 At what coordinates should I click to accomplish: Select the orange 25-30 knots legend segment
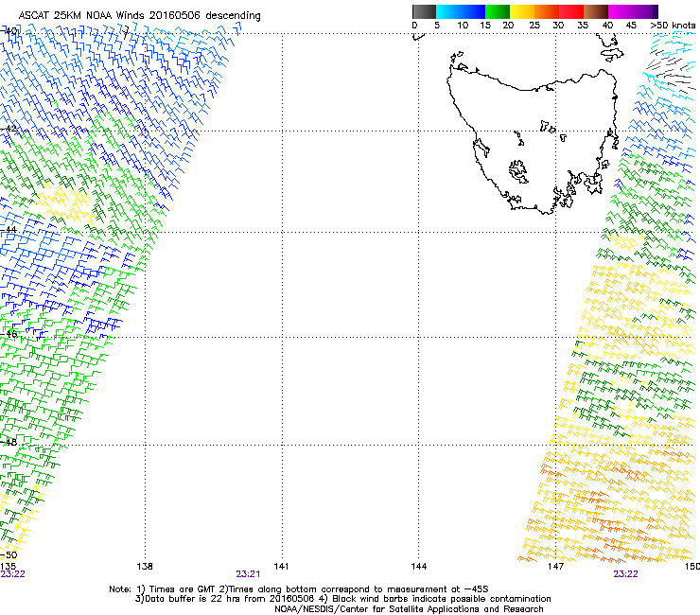[547, 11]
